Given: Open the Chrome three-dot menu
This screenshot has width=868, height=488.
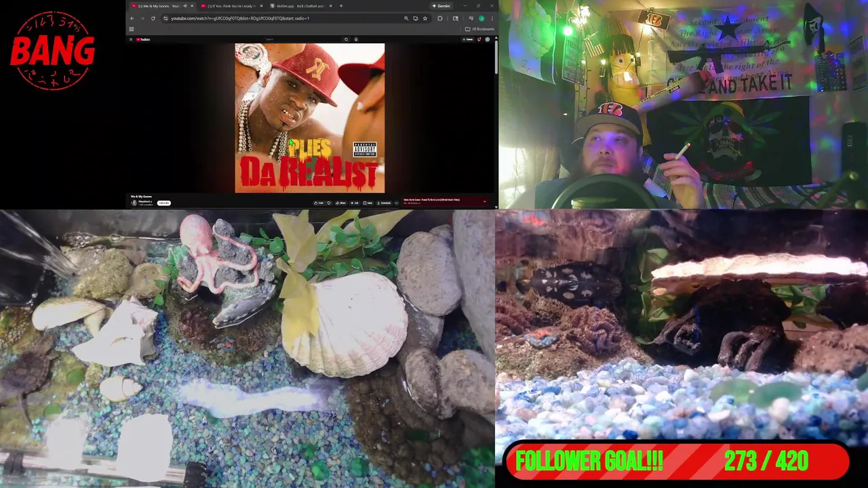Looking at the screenshot, I should click(x=492, y=18).
